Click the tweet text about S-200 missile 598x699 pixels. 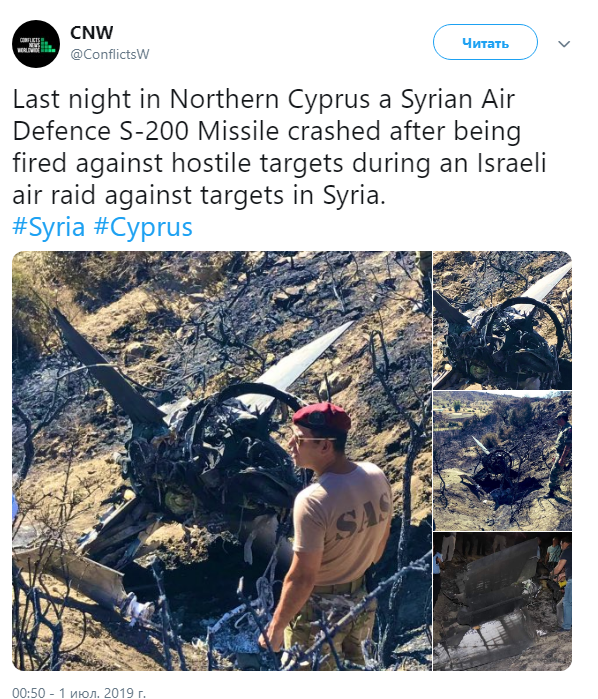pos(279,147)
